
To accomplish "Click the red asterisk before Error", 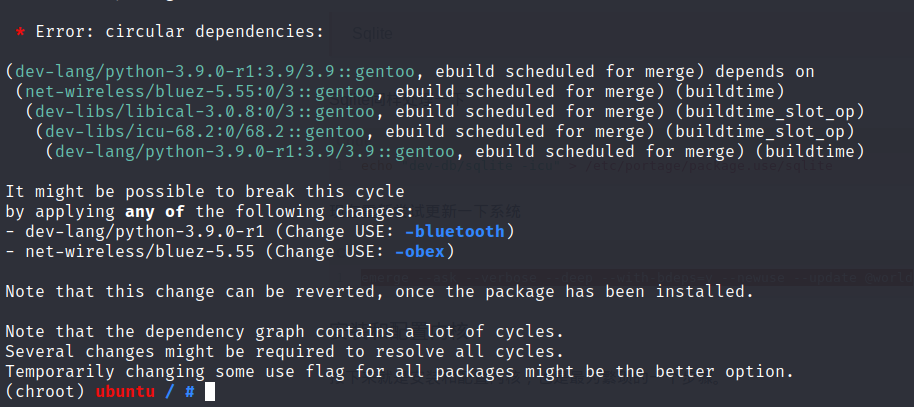I will point(20,32).
